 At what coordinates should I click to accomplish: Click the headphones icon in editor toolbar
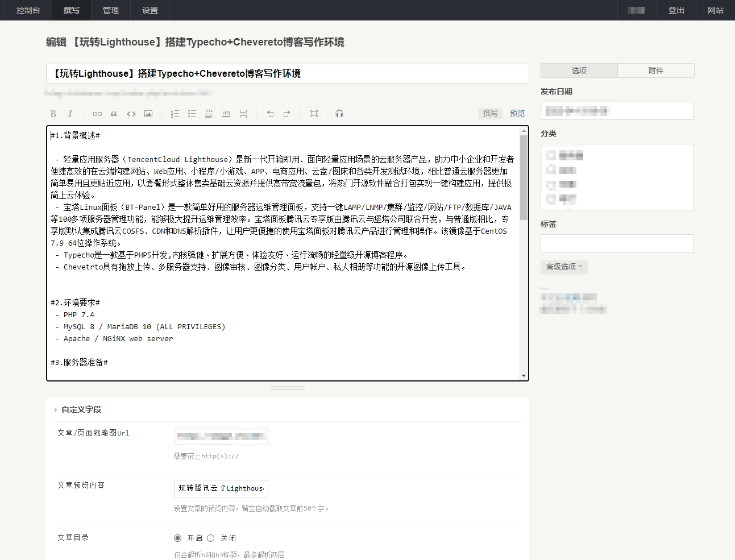tap(339, 114)
